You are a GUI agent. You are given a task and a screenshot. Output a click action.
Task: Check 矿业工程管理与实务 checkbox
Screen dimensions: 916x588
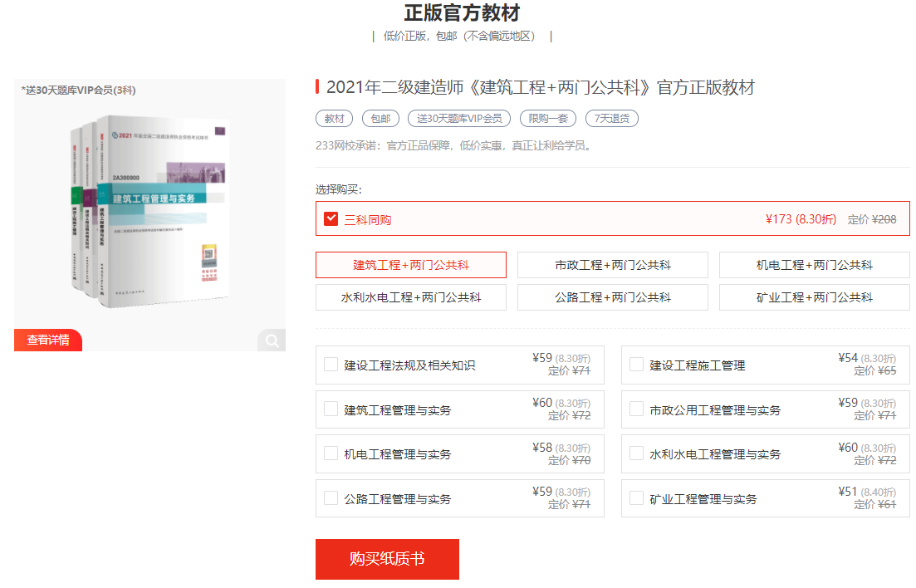click(x=637, y=499)
